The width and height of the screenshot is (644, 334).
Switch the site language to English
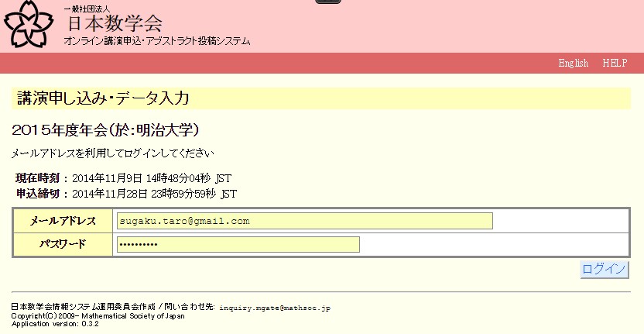click(573, 63)
